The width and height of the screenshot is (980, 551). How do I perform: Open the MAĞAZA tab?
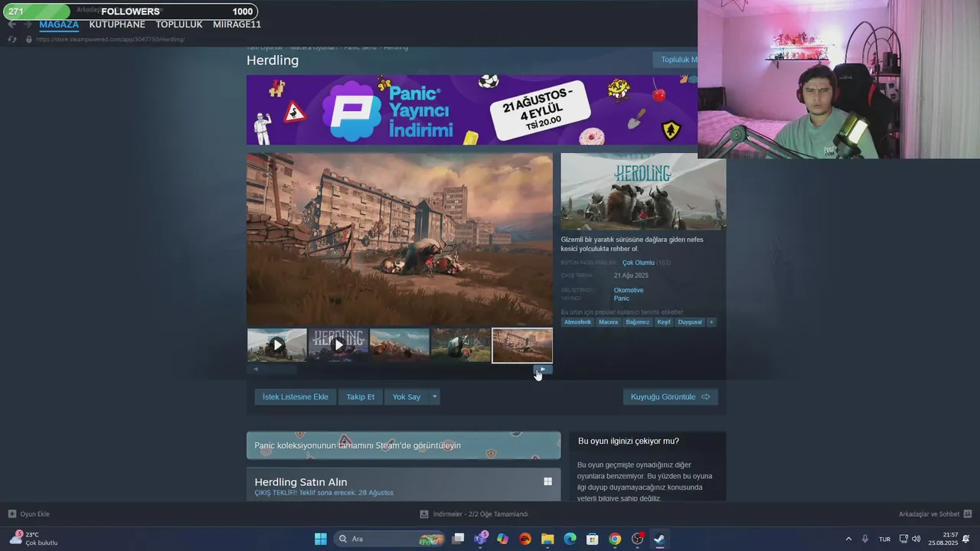click(x=59, y=24)
